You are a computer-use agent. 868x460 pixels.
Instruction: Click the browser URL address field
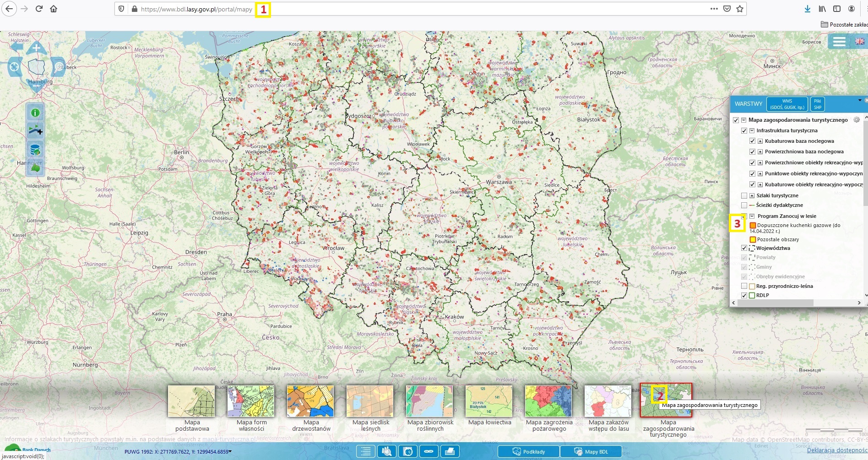coord(430,9)
